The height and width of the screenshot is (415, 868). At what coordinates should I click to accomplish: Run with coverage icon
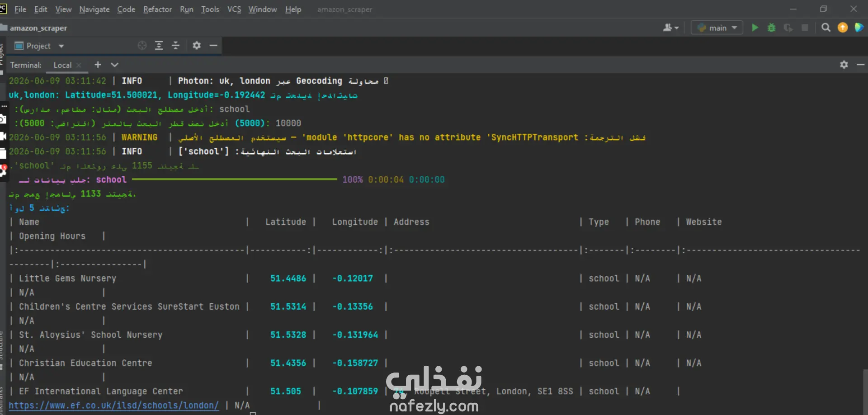pyautogui.click(x=788, y=28)
